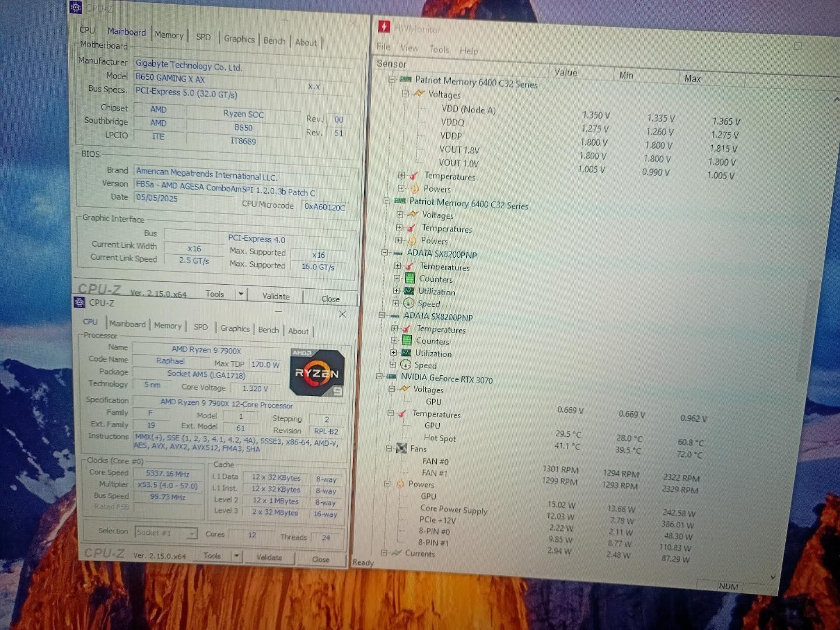Open Mainboard tab in lower CPU-Z window
The image size is (840, 630).
click(128, 324)
